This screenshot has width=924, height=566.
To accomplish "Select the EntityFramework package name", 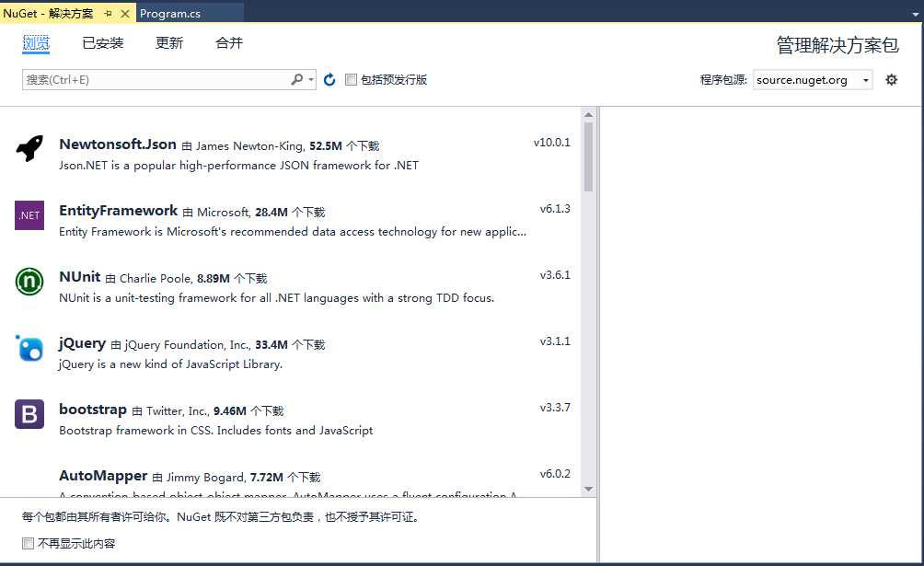I will tap(119, 211).
